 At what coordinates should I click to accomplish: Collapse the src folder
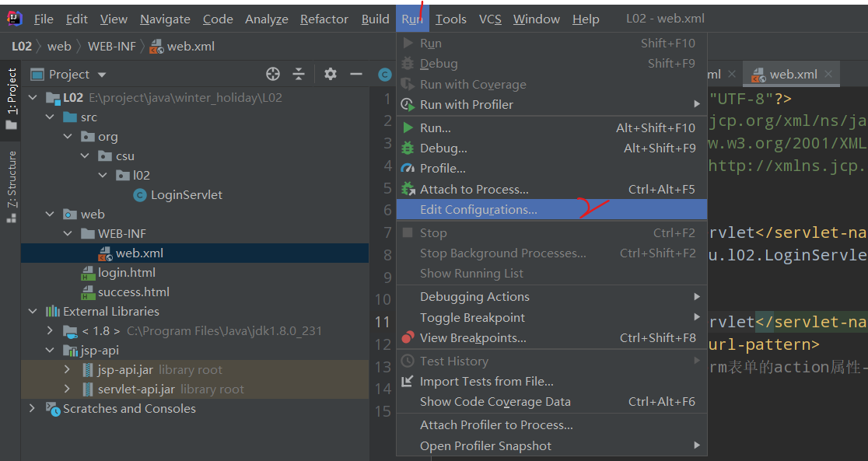click(50, 117)
